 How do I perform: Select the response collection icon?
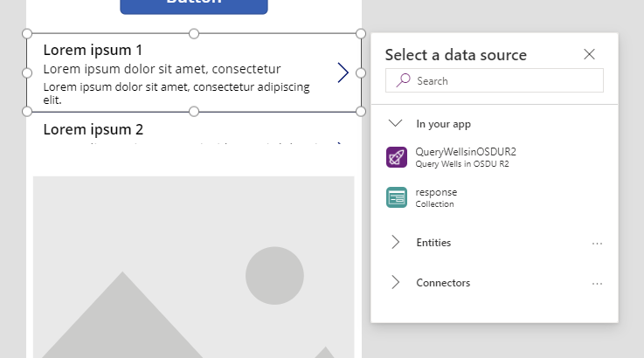(397, 197)
